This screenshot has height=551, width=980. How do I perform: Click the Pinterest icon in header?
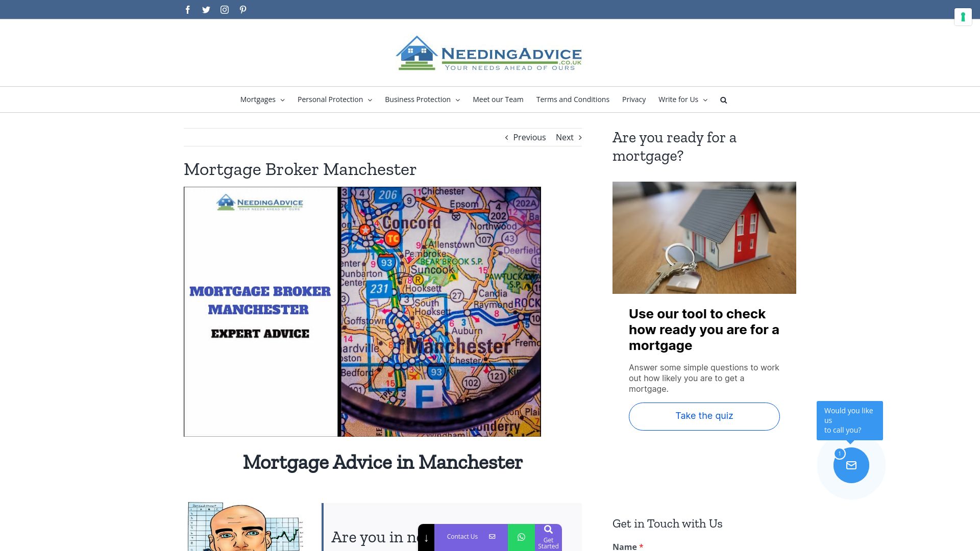243,9
